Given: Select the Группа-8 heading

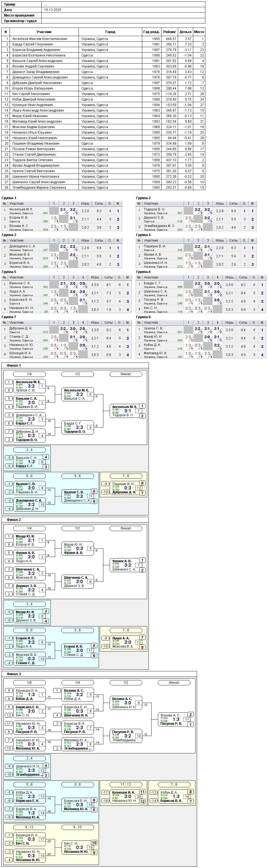Looking at the screenshot, I should (x=143, y=317).
